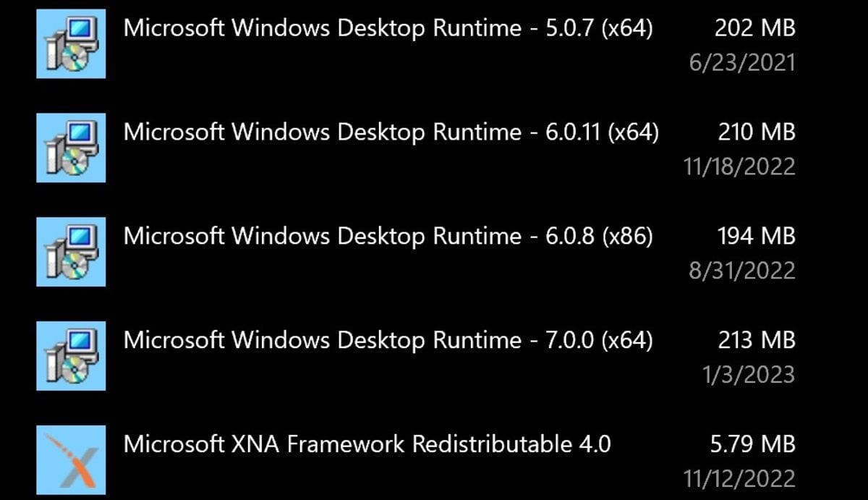Click the 1/3/2023 install date

749,376
